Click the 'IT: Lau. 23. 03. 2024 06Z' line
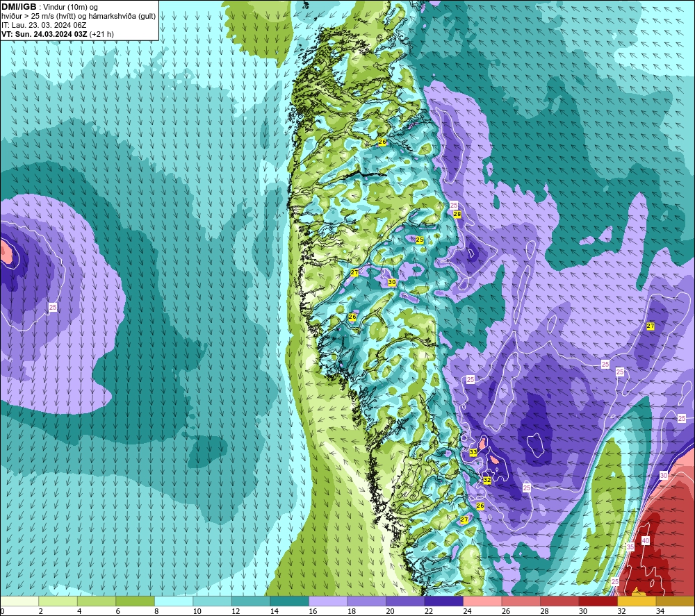This screenshot has height=616, width=695. 44,25
